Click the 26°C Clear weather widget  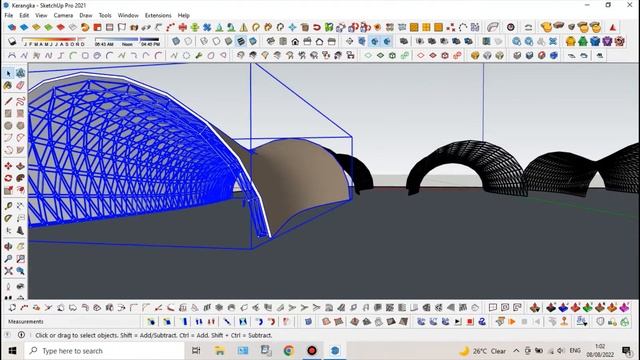(482, 351)
